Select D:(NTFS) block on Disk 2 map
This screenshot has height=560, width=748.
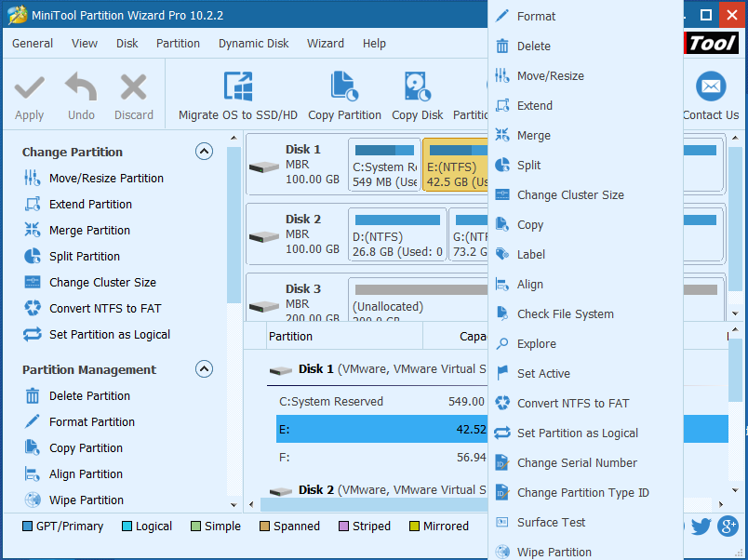[397, 234]
